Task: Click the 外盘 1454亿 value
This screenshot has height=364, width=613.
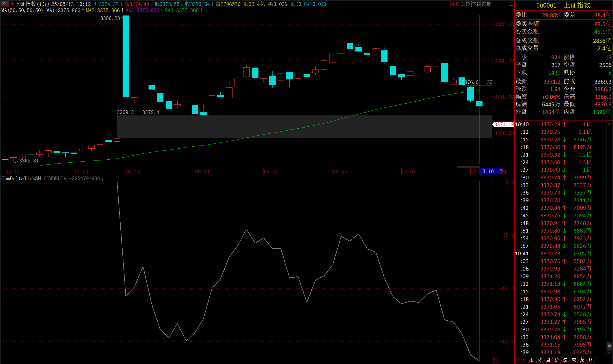Action: tap(551, 112)
